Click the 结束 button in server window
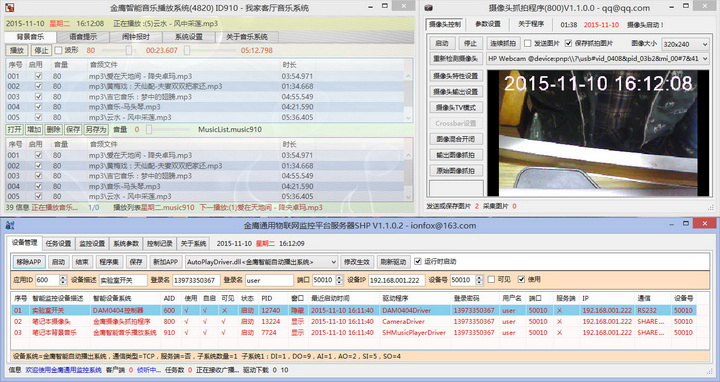The image size is (720, 382). (82, 262)
